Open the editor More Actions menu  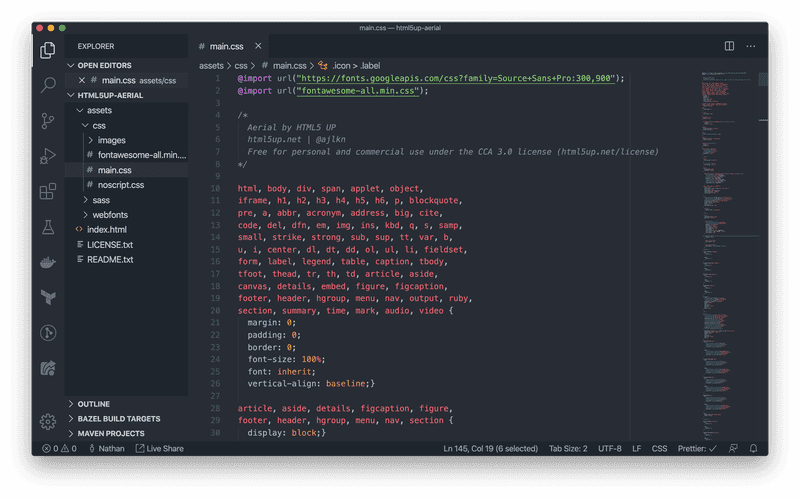752,46
